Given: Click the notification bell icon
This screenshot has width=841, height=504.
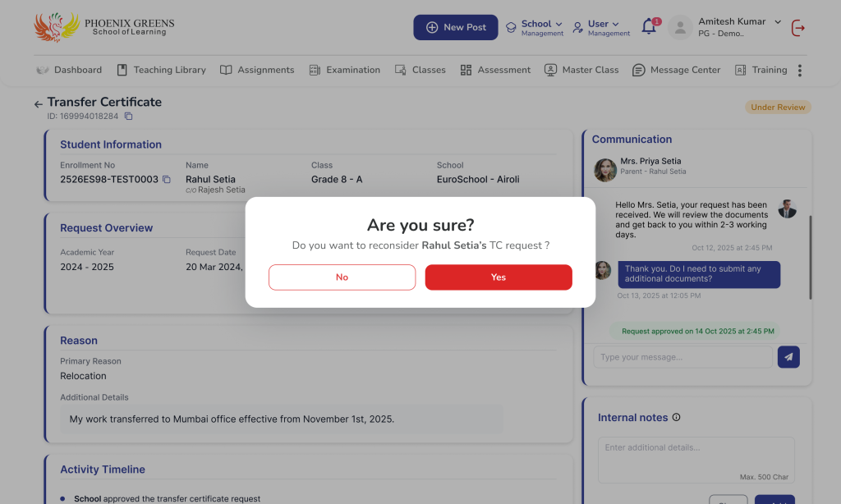Looking at the screenshot, I should [649, 27].
